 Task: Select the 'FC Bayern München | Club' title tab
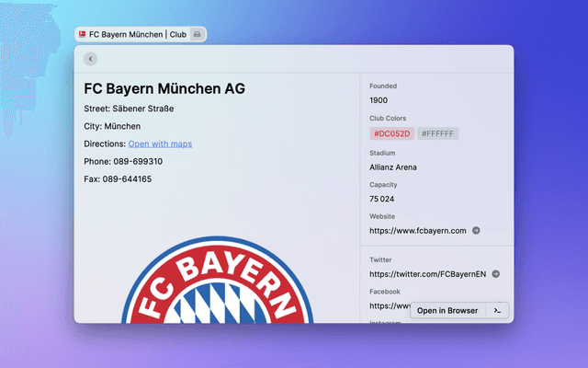tap(138, 34)
